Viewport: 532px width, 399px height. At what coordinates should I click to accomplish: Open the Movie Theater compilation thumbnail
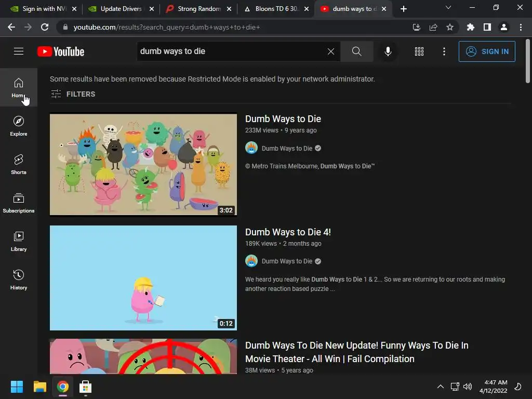click(x=143, y=356)
